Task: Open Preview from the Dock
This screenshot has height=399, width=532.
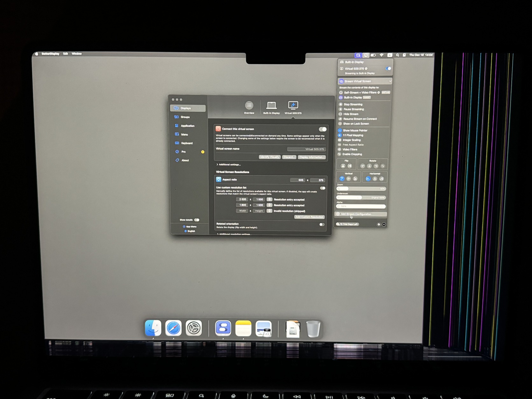Action: tap(264, 328)
